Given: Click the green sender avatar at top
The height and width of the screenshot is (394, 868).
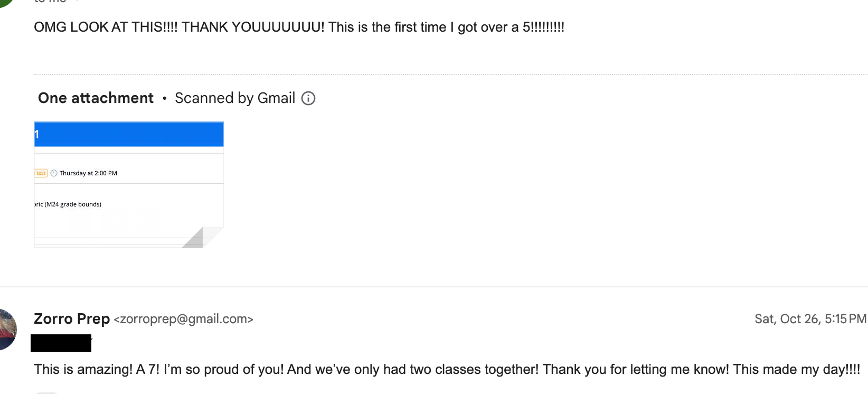Looking at the screenshot, I should 5,3.
